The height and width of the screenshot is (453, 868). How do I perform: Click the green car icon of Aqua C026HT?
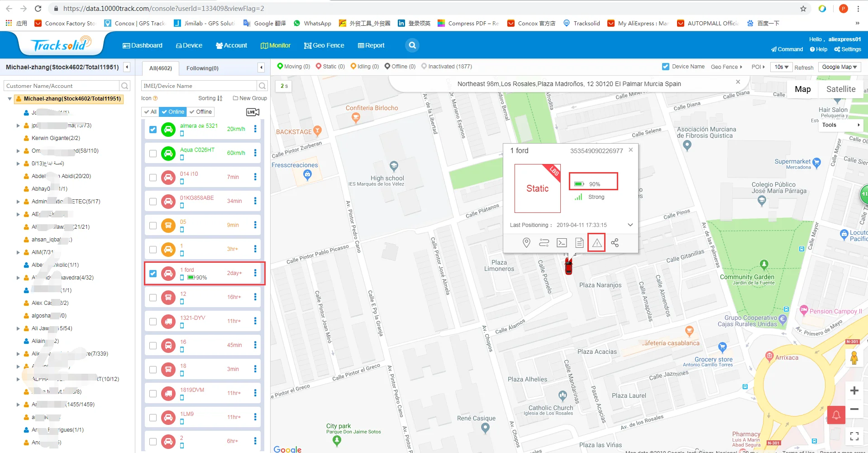click(x=168, y=154)
